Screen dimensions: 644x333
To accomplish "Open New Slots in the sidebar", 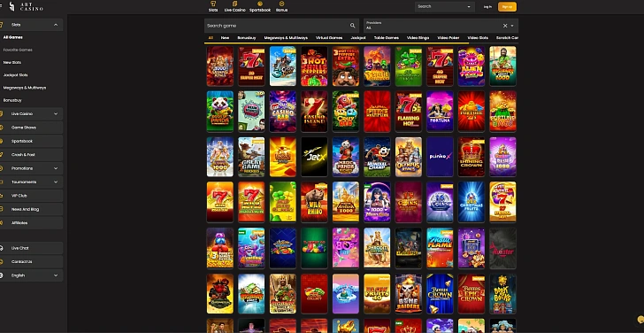I will click(11, 63).
